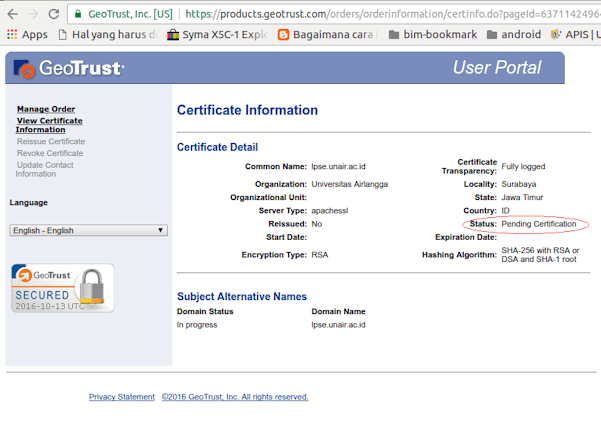Open the Privacy Statement link
The image size is (601, 421).
[x=122, y=397]
